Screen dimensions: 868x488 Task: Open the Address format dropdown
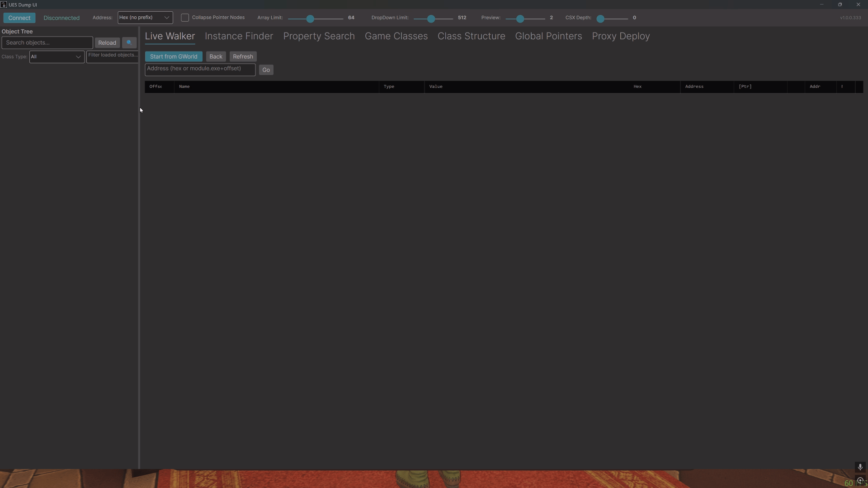coord(145,18)
